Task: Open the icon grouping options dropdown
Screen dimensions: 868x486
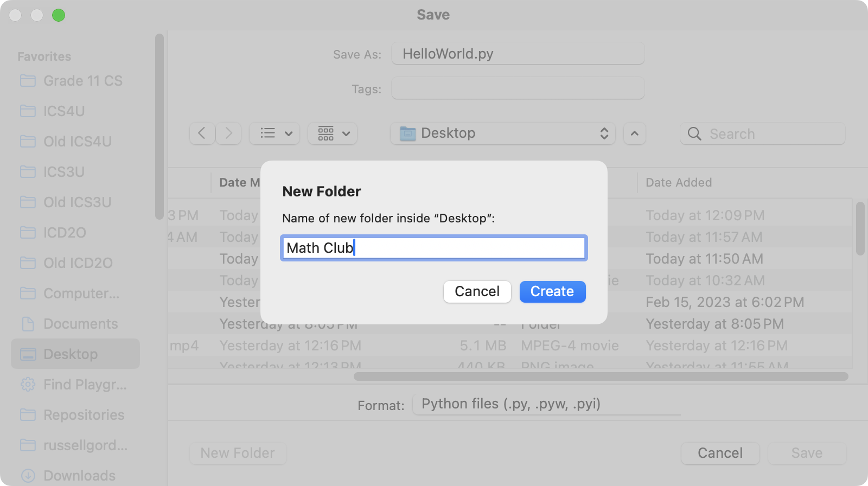Action: tap(333, 133)
